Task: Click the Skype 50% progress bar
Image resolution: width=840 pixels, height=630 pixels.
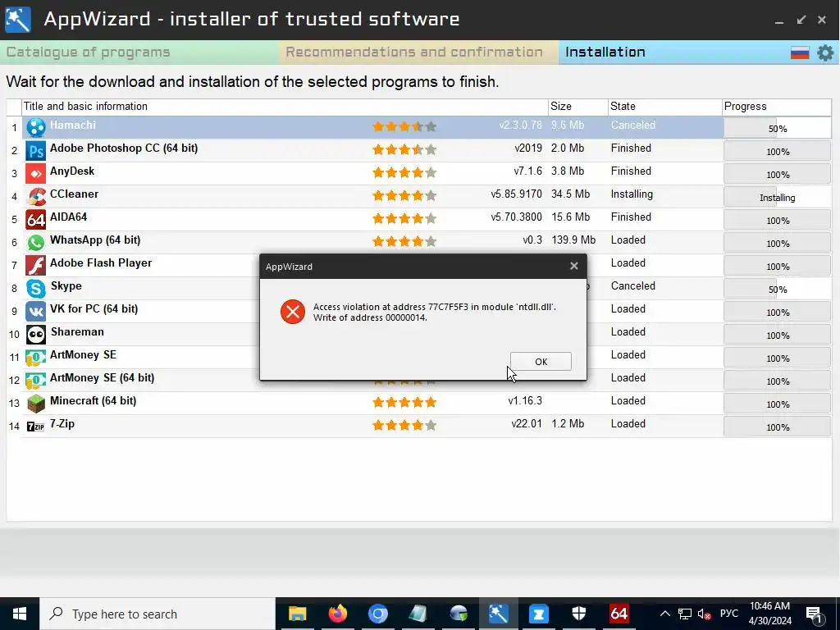Action: point(778,290)
